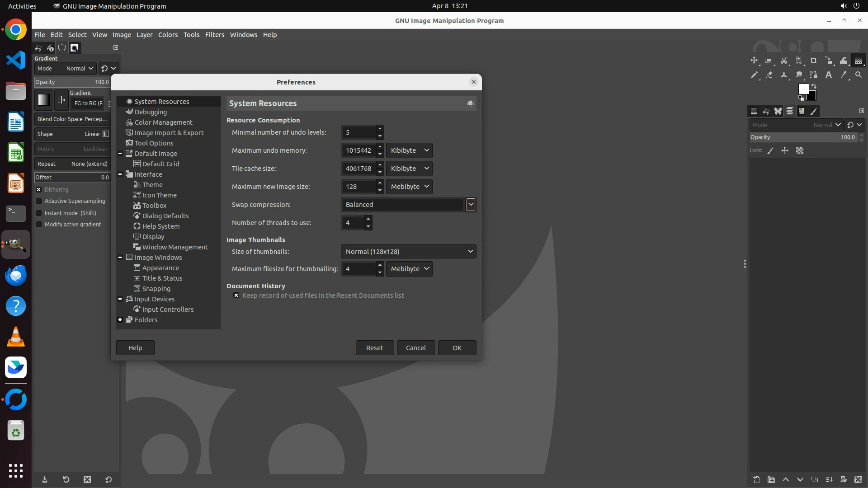Open the Swap compression dropdown
The image size is (868, 488).
click(x=471, y=205)
